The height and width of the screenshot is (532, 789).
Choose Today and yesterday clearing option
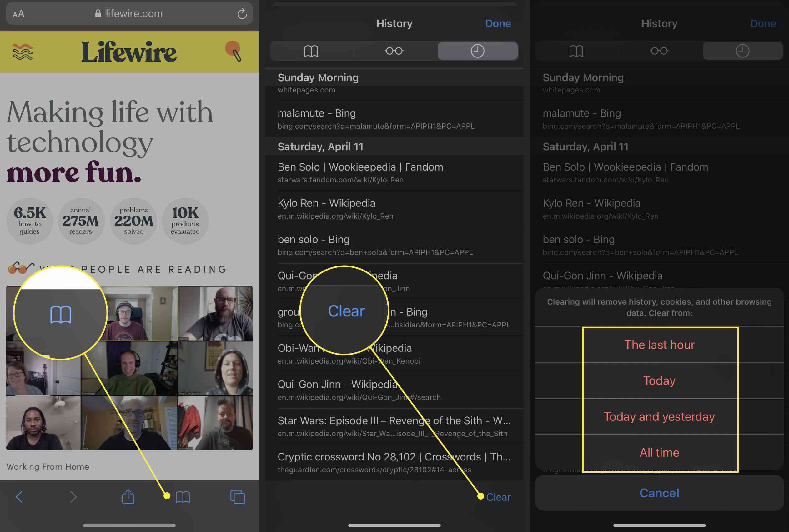click(x=659, y=417)
